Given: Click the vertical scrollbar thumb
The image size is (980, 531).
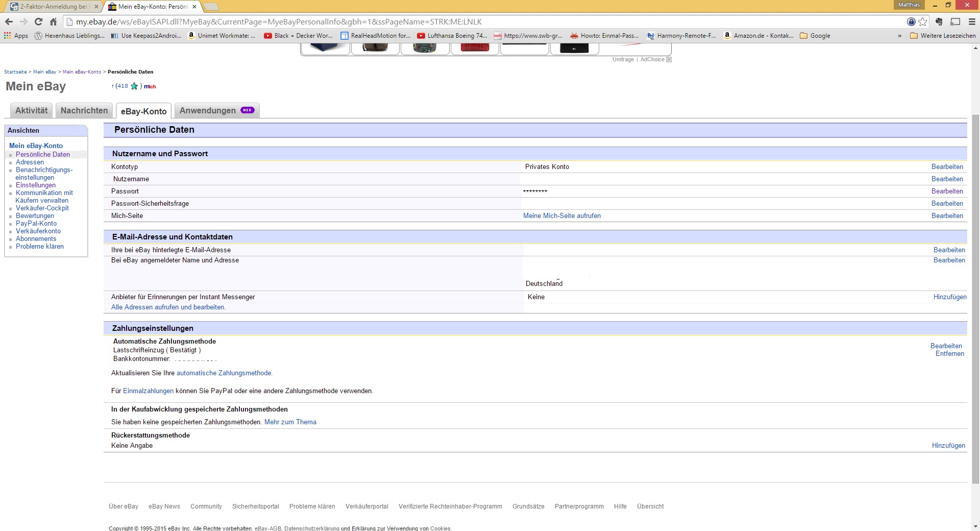Looking at the screenshot, I should 975,299.
